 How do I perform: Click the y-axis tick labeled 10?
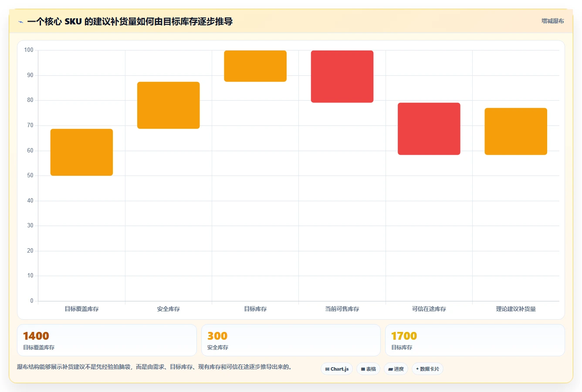click(x=30, y=276)
